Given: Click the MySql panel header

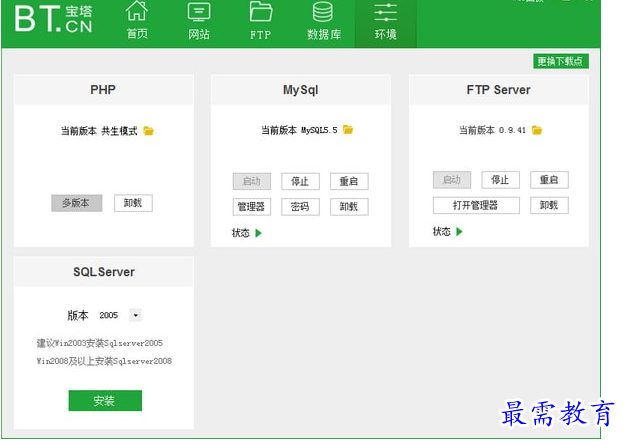Looking at the screenshot, I should [x=301, y=90].
